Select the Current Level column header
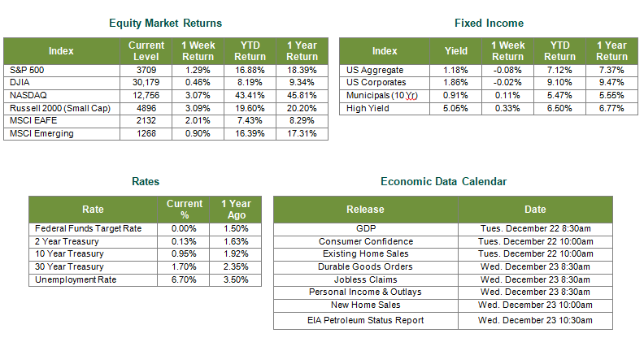644x355 pixels. click(x=146, y=51)
